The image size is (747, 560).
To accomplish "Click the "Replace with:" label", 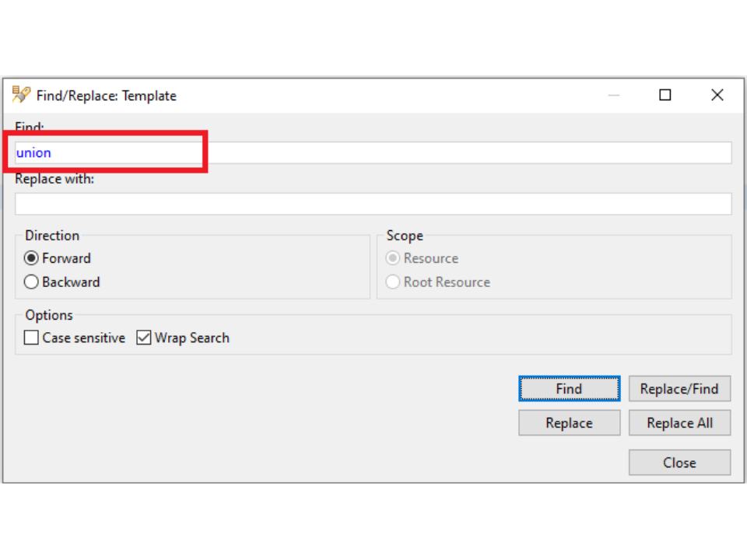I will (54, 179).
